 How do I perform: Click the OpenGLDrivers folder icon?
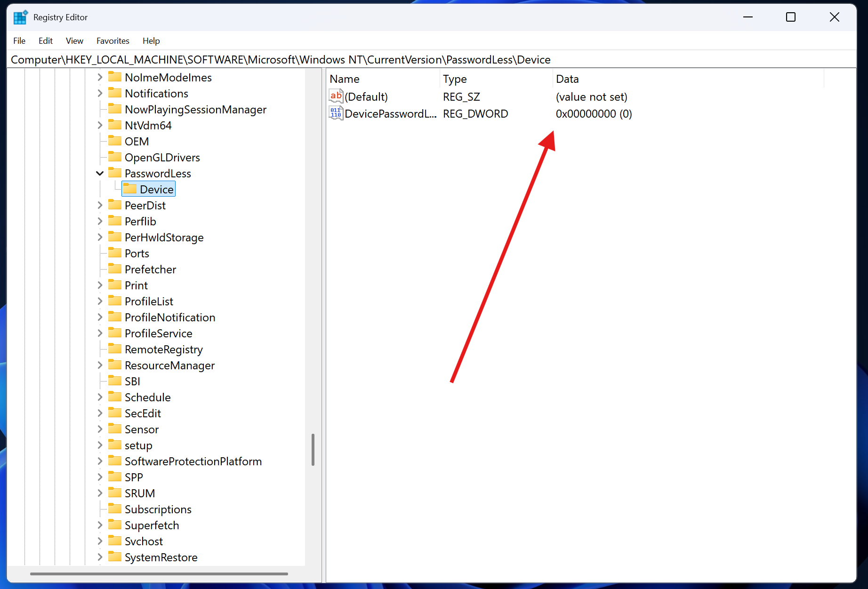point(115,157)
